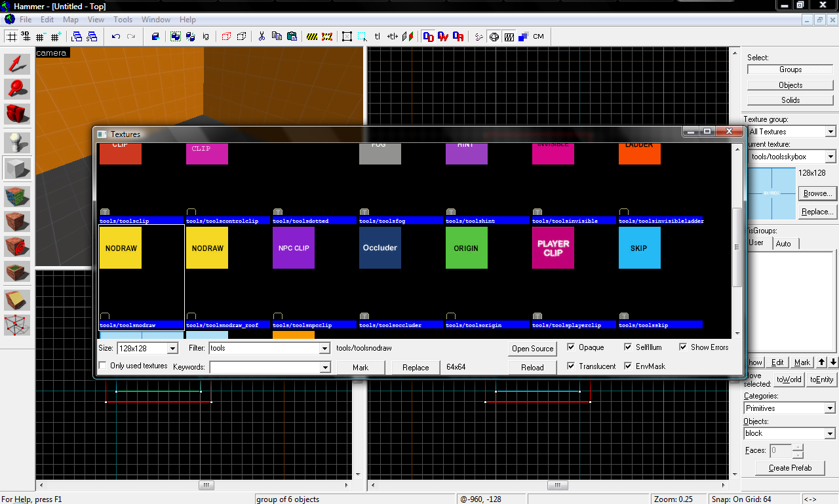
Task: Open the Tools menu
Action: coord(123,20)
